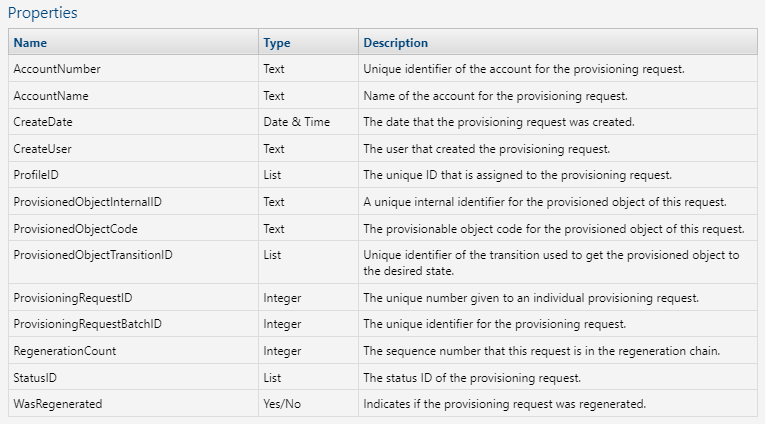Select the CreateDate property name
The image size is (765, 424).
43,122
